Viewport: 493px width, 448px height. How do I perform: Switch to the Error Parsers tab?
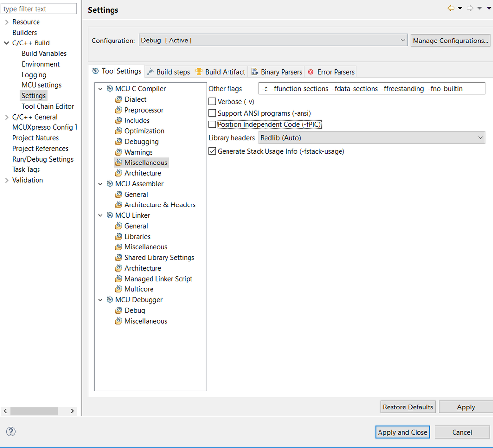pyautogui.click(x=331, y=72)
